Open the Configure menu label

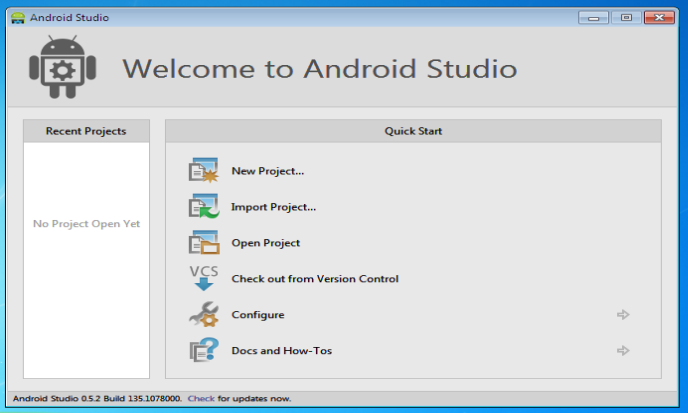pyautogui.click(x=258, y=315)
